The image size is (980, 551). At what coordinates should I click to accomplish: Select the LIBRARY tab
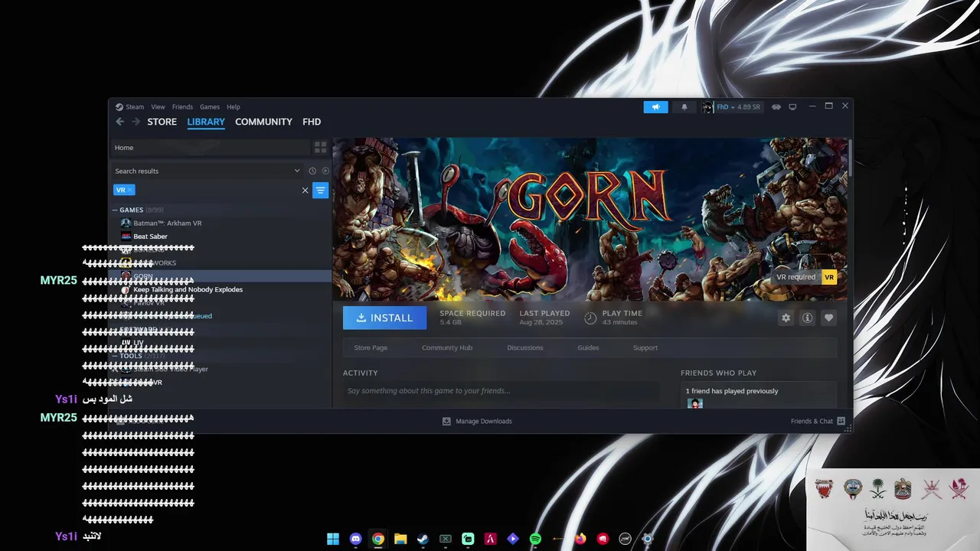206,122
